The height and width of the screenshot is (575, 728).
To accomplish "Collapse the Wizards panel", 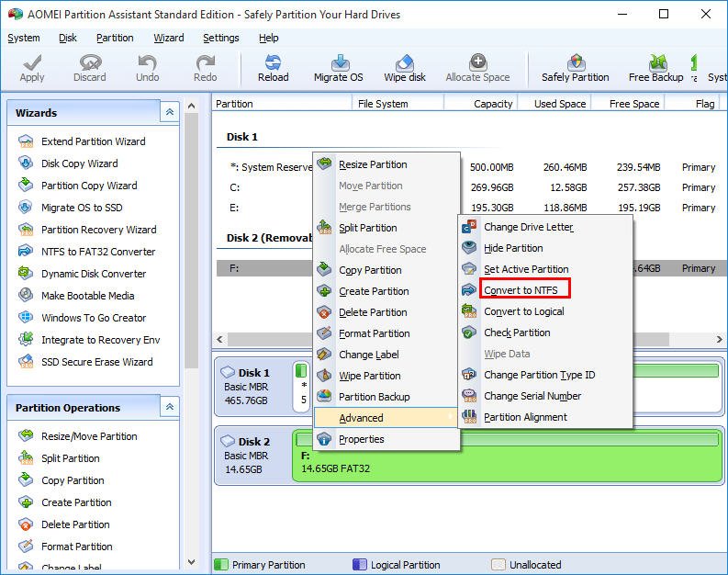I will click(170, 112).
